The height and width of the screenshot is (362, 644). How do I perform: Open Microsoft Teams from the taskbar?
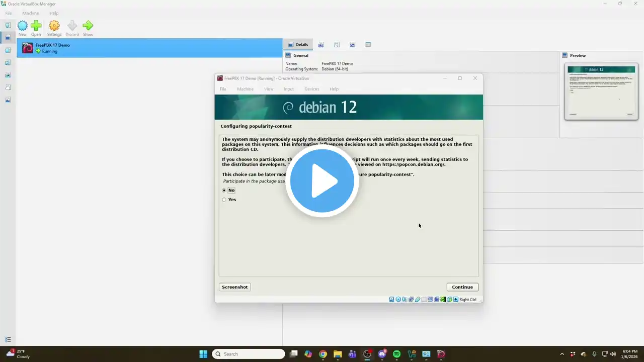point(352,354)
